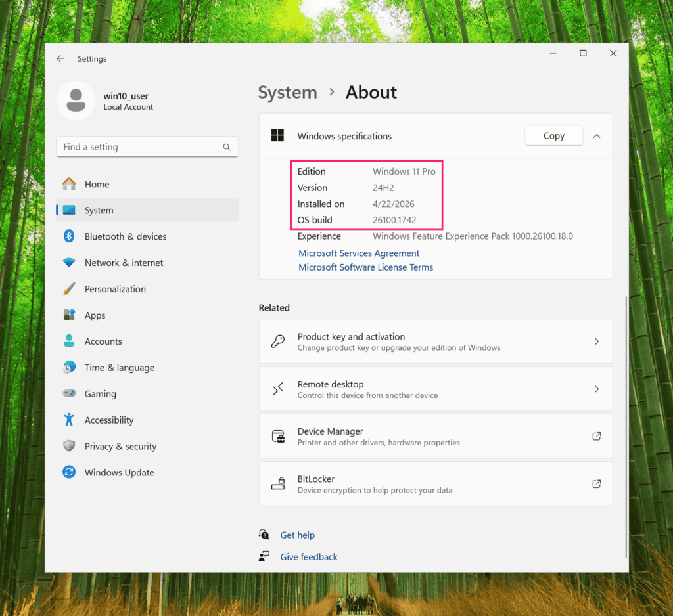Click the Accessibility figure icon
Image resolution: width=673 pixels, height=616 pixels.
click(69, 420)
